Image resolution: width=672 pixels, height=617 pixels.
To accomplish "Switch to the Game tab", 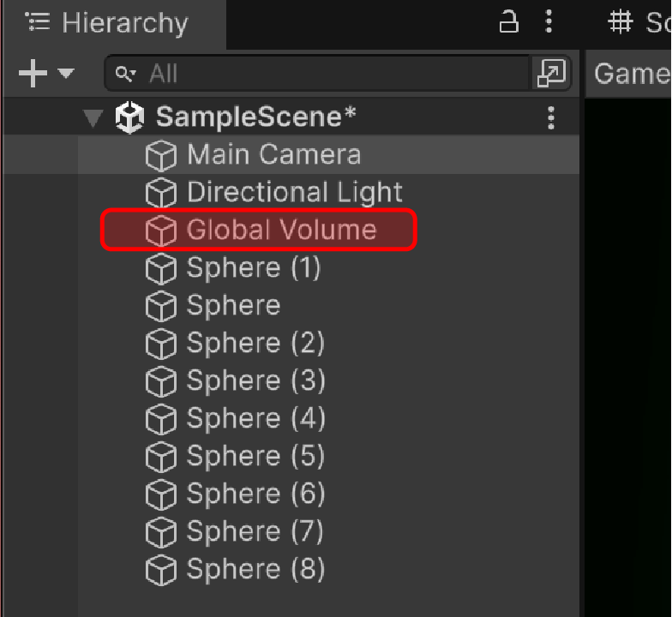I will point(631,74).
